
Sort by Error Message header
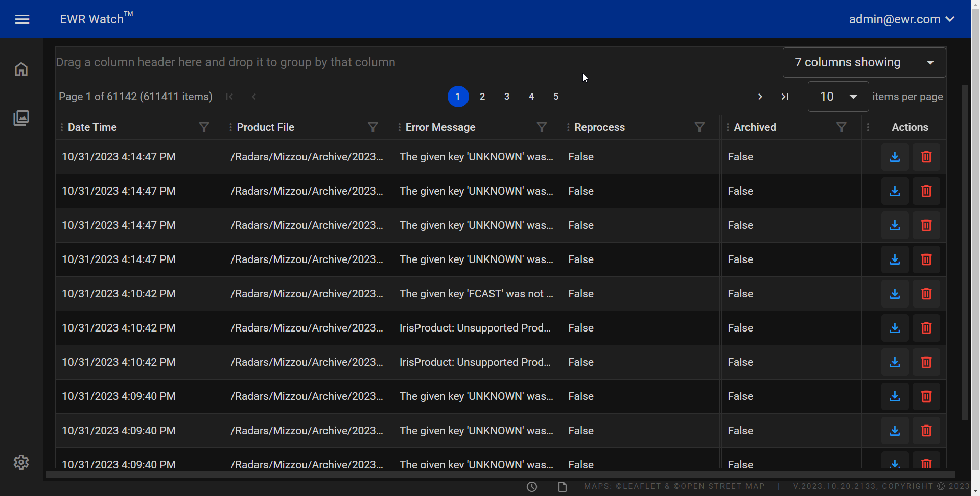pyautogui.click(x=440, y=127)
